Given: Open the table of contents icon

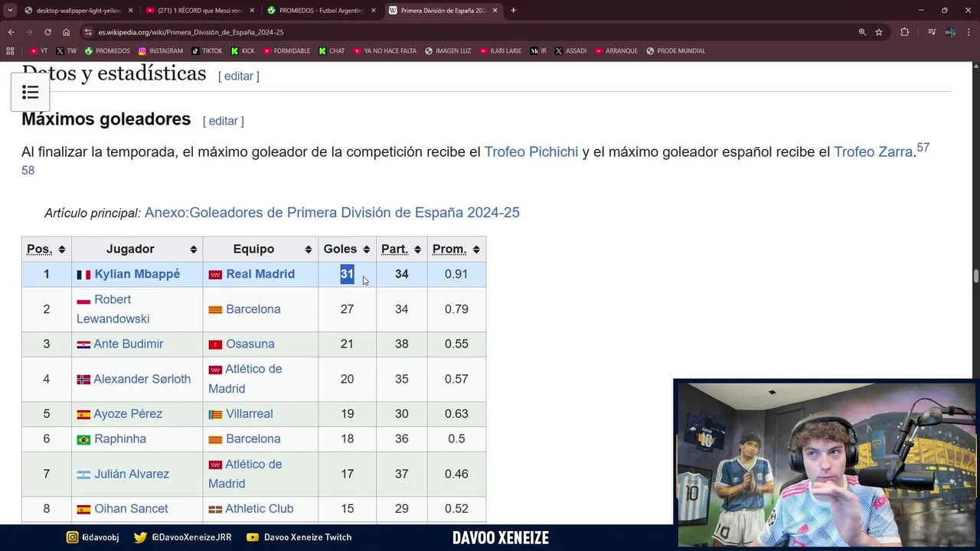Looking at the screenshot, I should point(31,93).
